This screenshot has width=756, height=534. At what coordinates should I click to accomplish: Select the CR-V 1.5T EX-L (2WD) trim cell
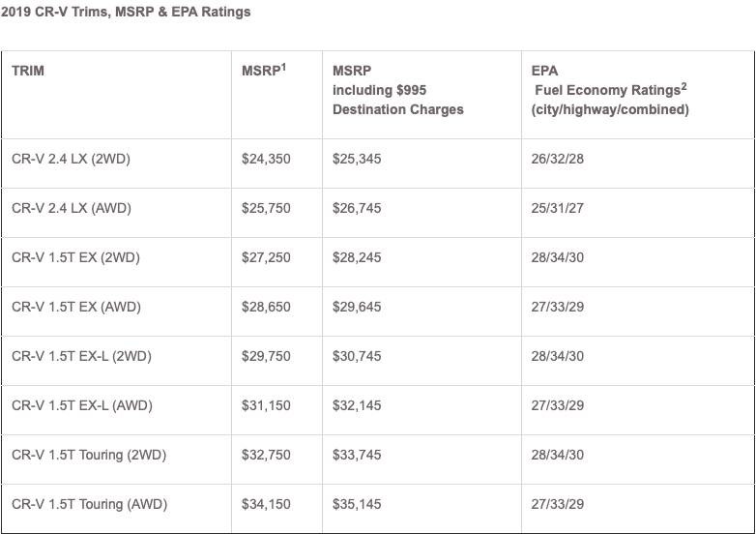coord(81,356)
